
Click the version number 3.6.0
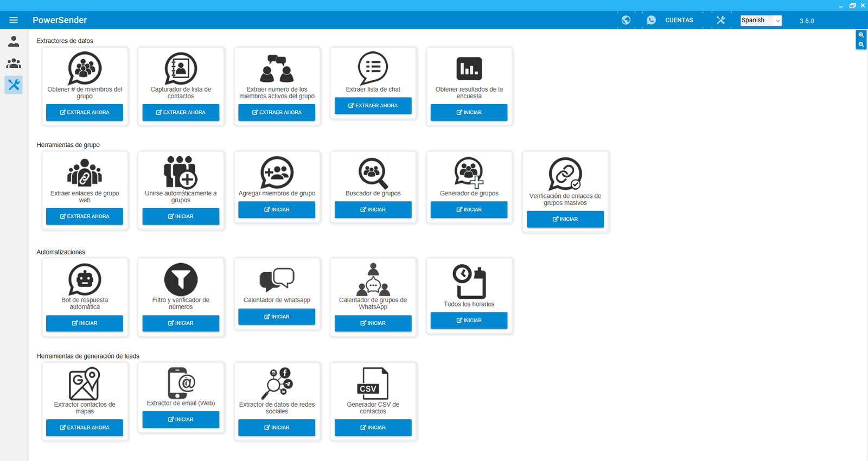pyautogui.click(x=807, y=21)
